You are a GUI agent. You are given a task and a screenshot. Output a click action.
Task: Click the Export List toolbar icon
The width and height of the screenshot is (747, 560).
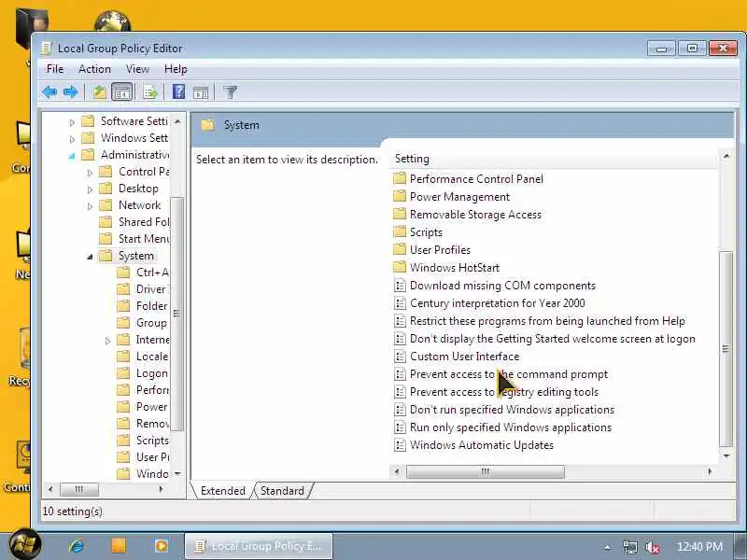pyautogui.click(x=150, y=91)
